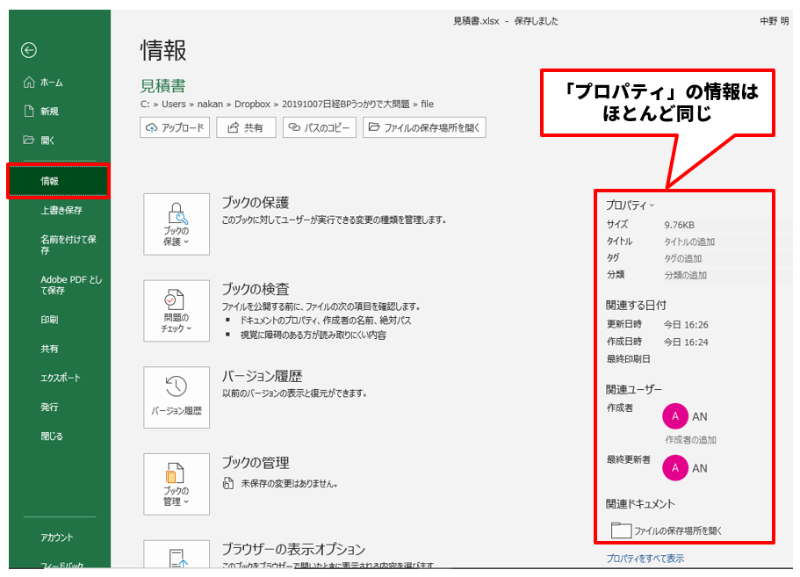This screenshot has width=800, height=577.
Task: Open the Check for Issues (問題のチェック) button
Action: coord(176,312)
